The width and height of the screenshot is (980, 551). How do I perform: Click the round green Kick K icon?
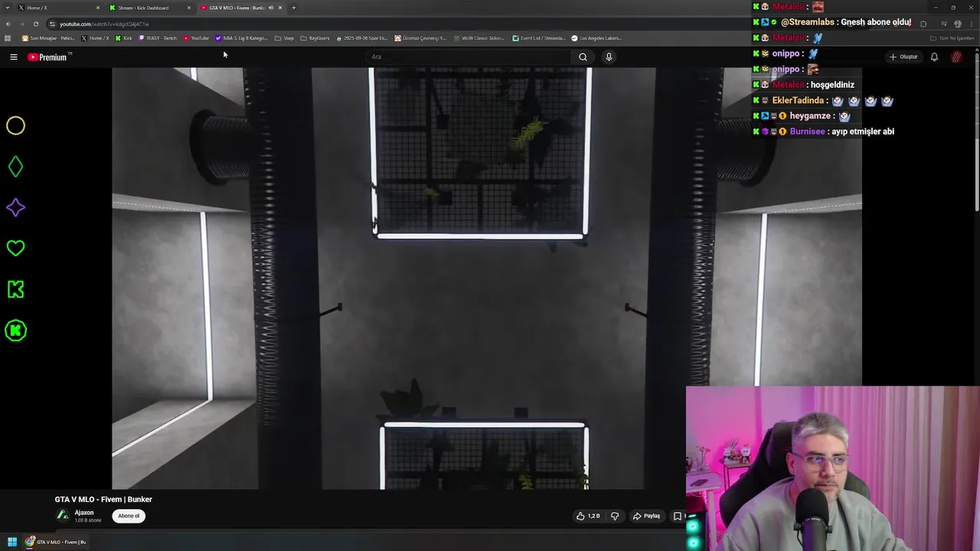point(15,331)
